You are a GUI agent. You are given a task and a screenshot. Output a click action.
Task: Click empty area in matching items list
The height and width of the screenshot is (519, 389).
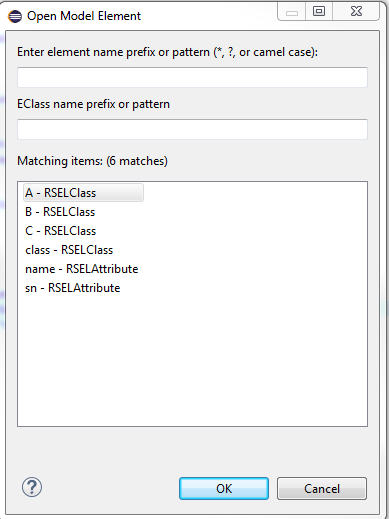click(x=192, y=360)
